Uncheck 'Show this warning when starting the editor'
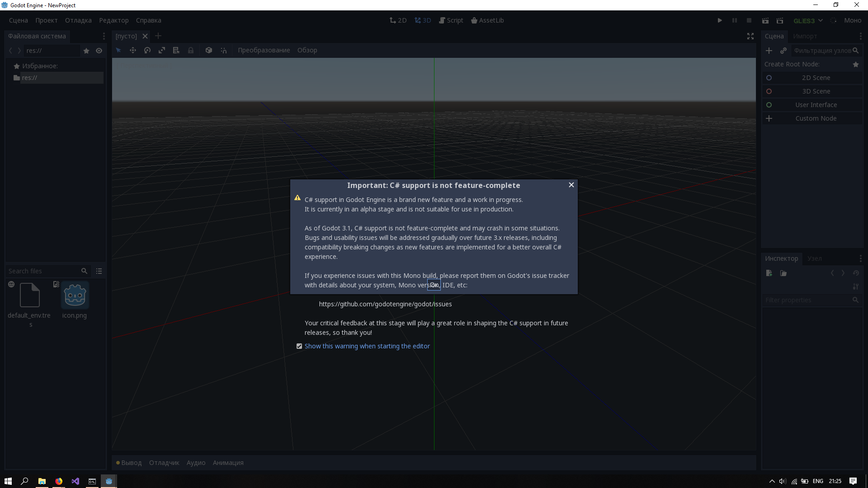The width and height of the screenshot is (868, 488). point(299,346)
